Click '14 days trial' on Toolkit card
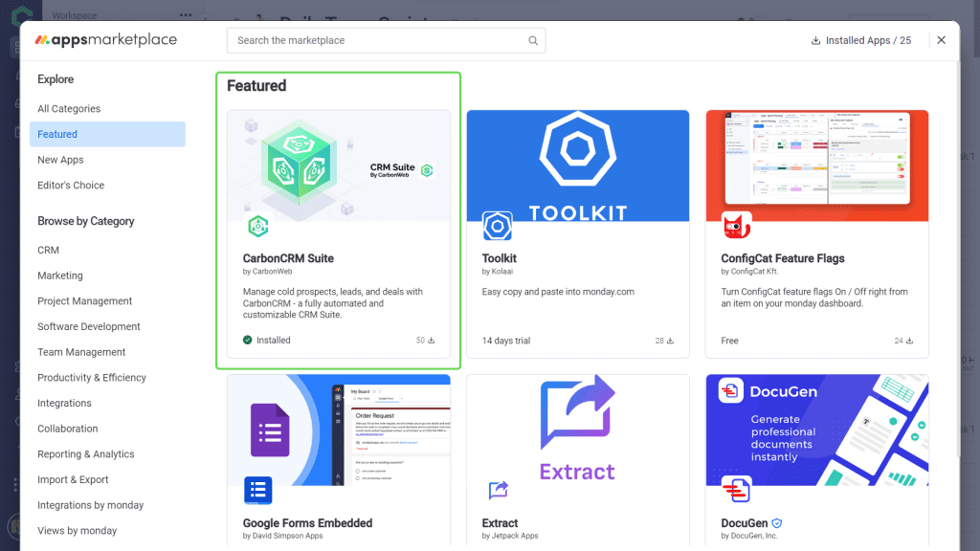This screenshot has width=980, height=551. (x=506, y=341)
